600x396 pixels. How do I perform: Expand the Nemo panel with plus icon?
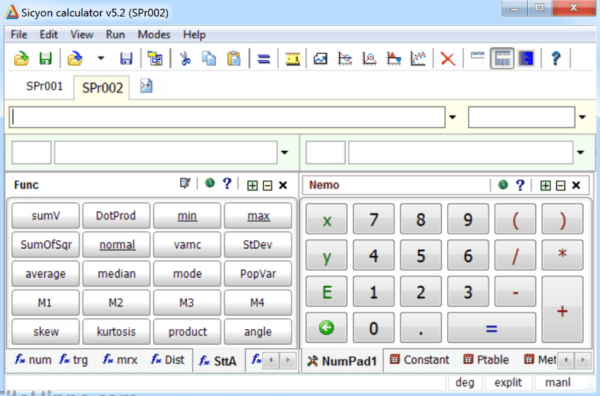pyautogui.click(x=545, y=186)
